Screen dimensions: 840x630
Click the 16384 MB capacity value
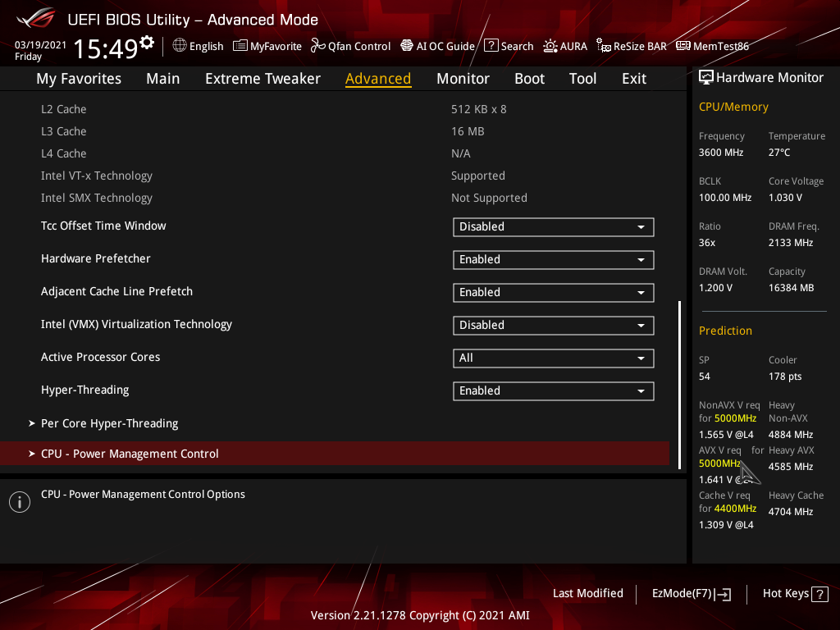tap(791, 288)
